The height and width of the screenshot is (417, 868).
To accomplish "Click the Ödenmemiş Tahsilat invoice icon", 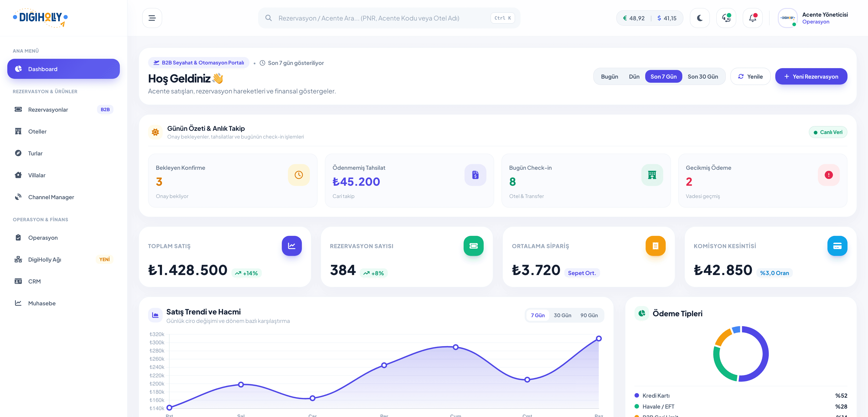I will click(475, 175).
